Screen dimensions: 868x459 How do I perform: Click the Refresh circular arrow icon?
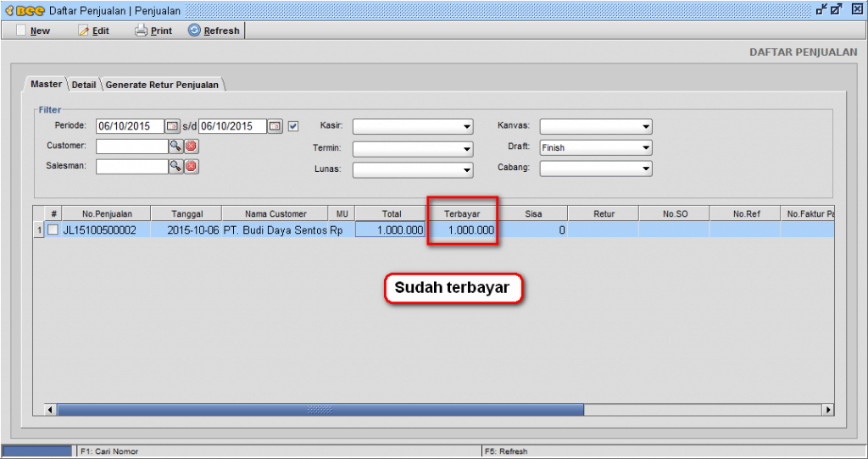point(194,30)
